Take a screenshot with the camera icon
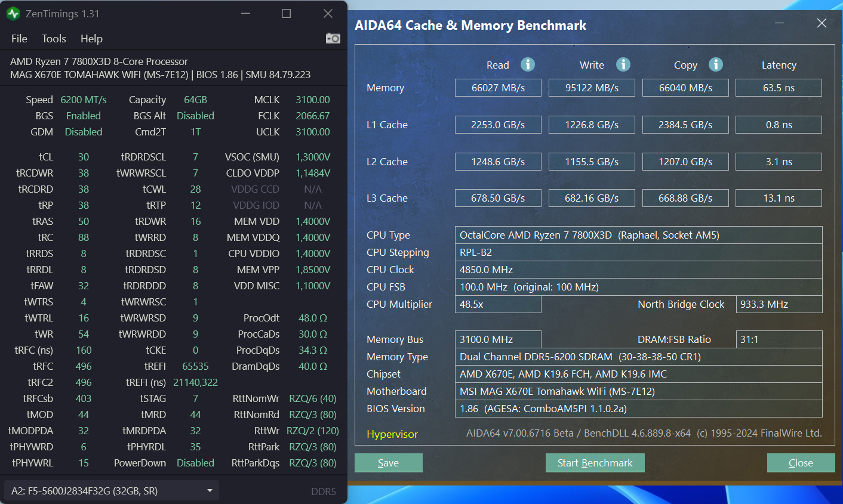The height and width of the screenshot is (504, 843). point(333,38)
